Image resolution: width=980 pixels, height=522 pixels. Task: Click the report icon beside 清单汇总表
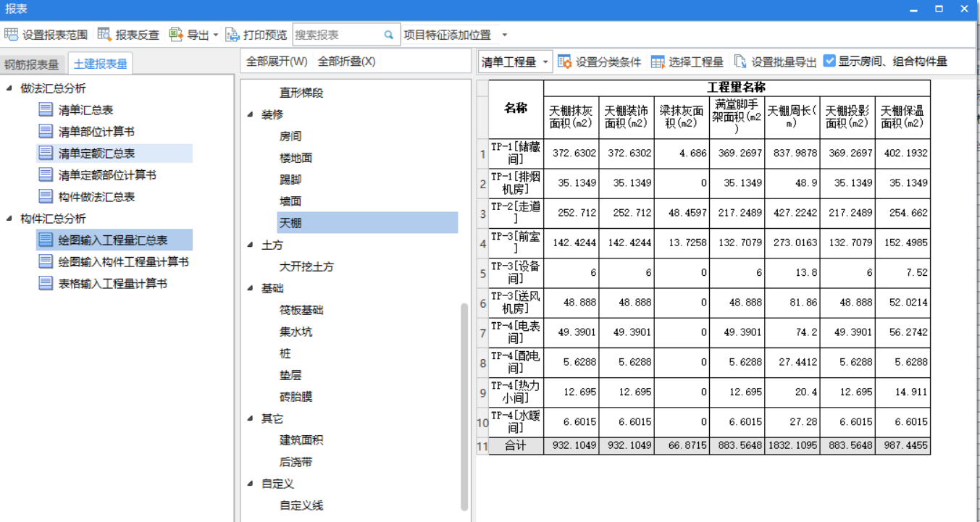(46, 110)
